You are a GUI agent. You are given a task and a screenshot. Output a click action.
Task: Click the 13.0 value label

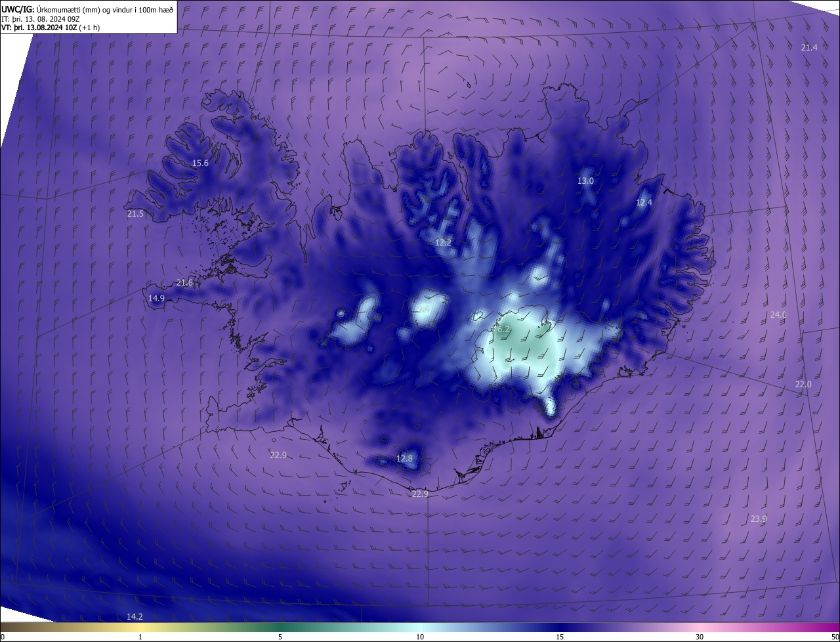pyautogui.click(x=585, y=181)
